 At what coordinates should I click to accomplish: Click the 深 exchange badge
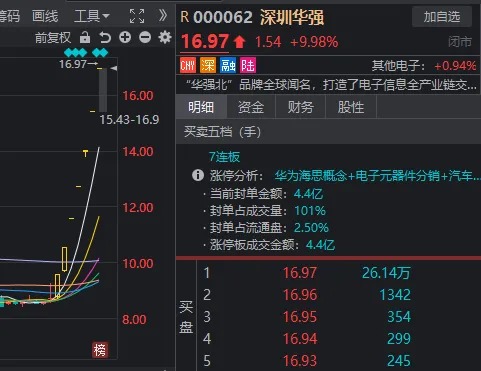coord(208,65)
